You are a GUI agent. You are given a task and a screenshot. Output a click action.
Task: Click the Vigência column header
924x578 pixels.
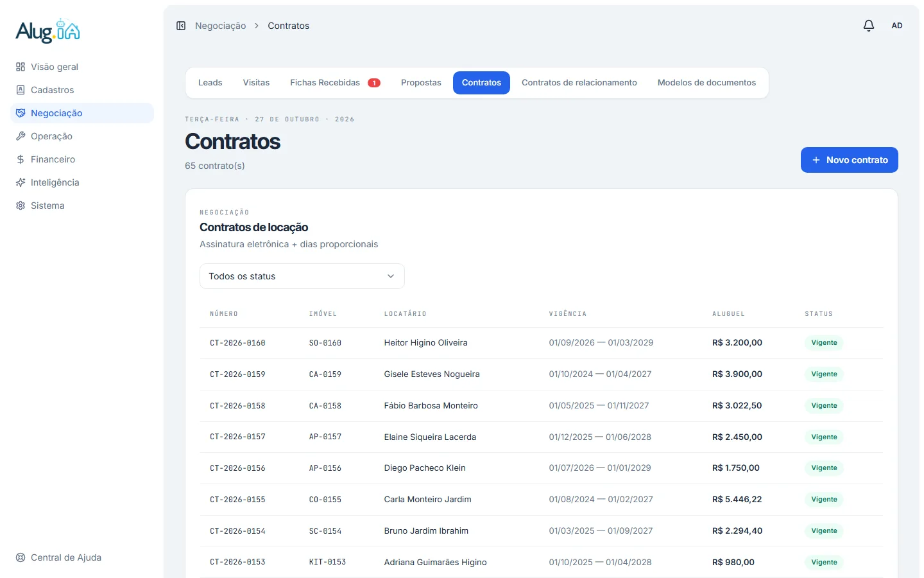click(568, 314)
